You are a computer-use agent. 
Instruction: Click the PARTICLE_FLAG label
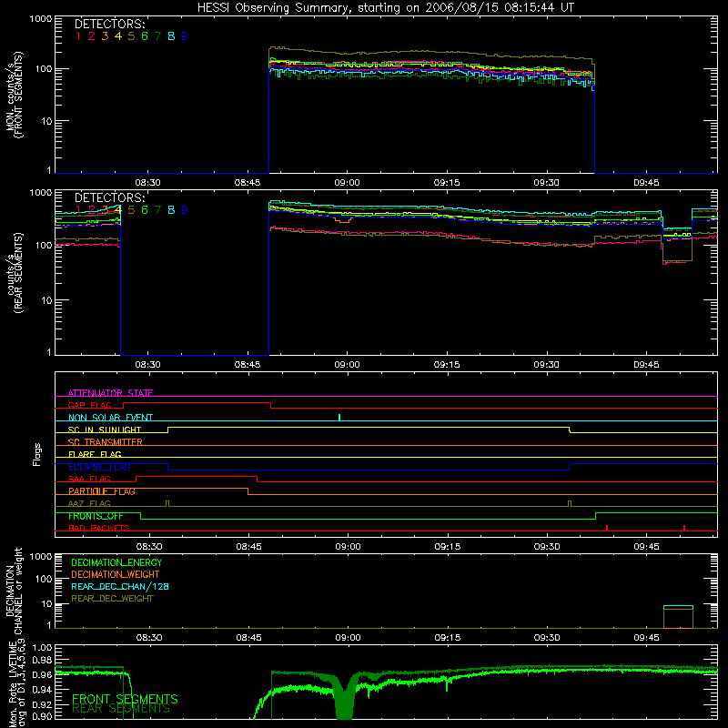tap(102, 490)
